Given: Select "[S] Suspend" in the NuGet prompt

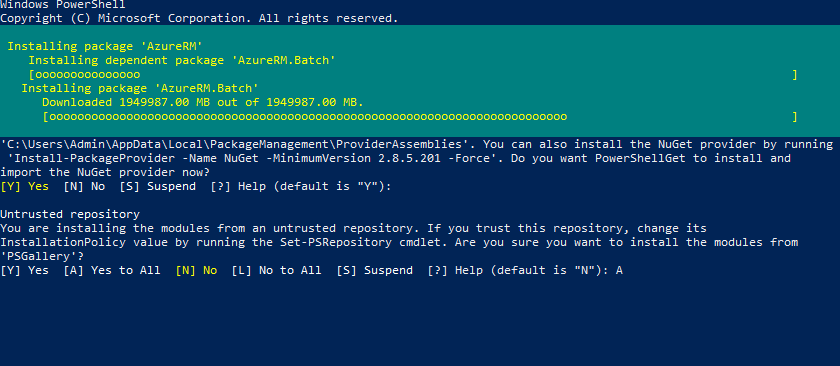Looking at the screenshot, I should pos(158,186).
